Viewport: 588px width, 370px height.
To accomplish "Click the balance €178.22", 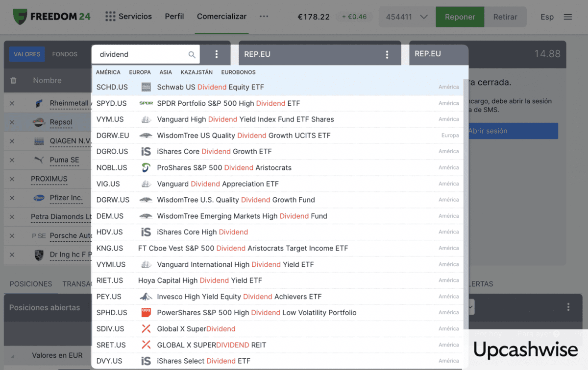I will coord(314,17).
